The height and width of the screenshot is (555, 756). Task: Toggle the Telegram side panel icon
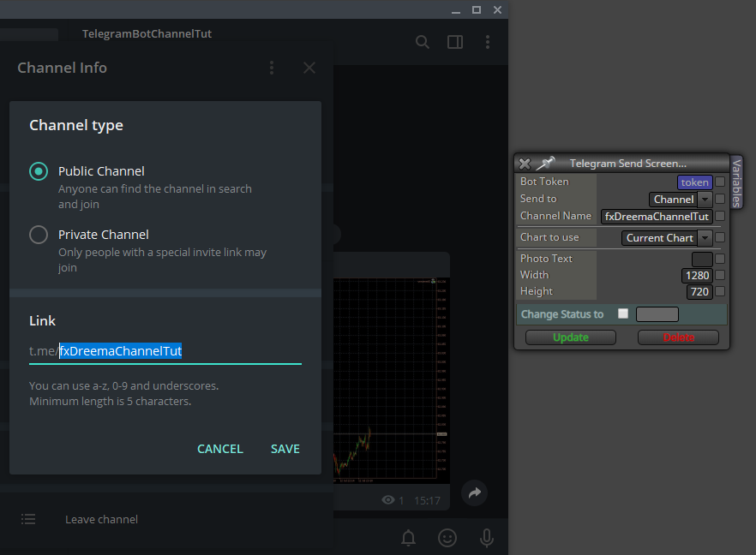(x=455, y=42)
